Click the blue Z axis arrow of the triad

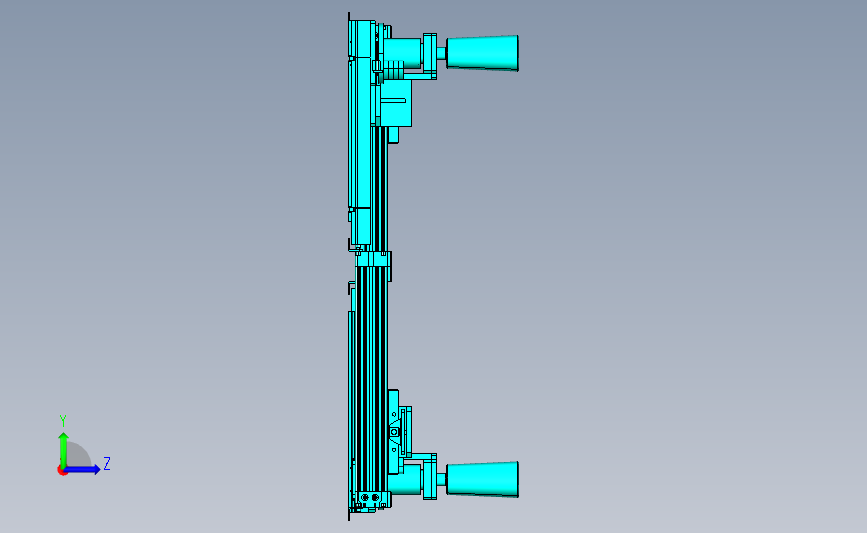click(82, 469)
